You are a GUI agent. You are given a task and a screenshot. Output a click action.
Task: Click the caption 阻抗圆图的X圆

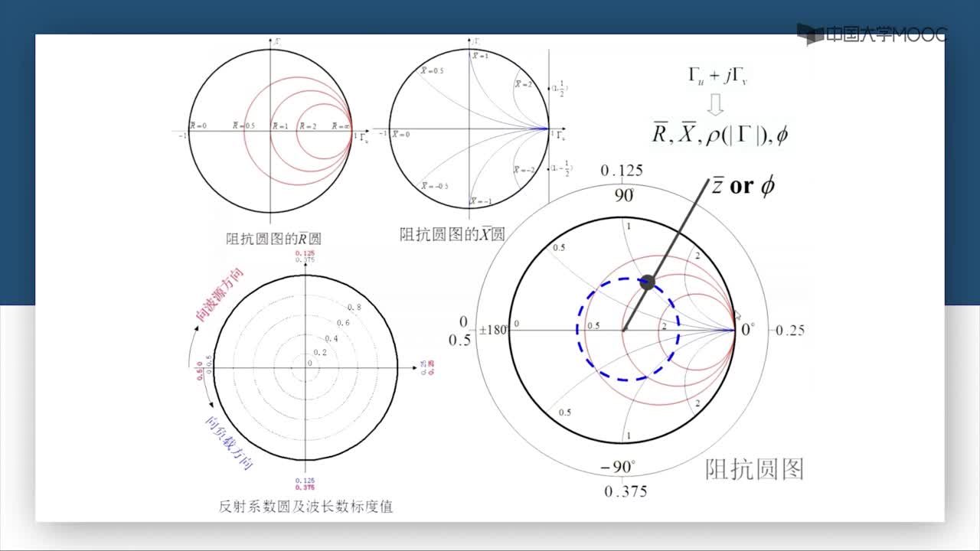[452, 234]
